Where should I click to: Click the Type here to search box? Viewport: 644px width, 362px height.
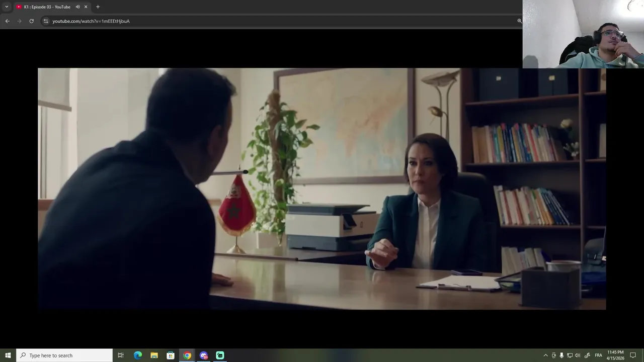click(x=64, y=355)
